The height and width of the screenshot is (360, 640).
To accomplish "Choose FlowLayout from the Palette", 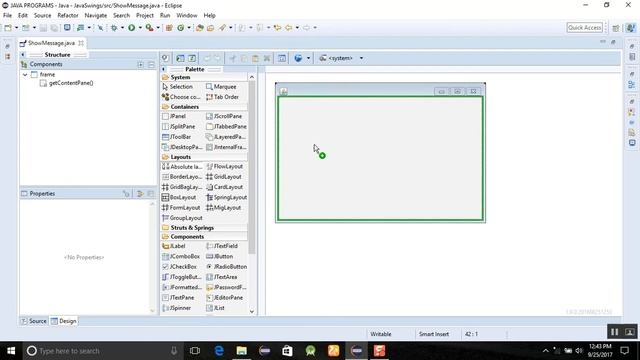I will click(224, 167).
